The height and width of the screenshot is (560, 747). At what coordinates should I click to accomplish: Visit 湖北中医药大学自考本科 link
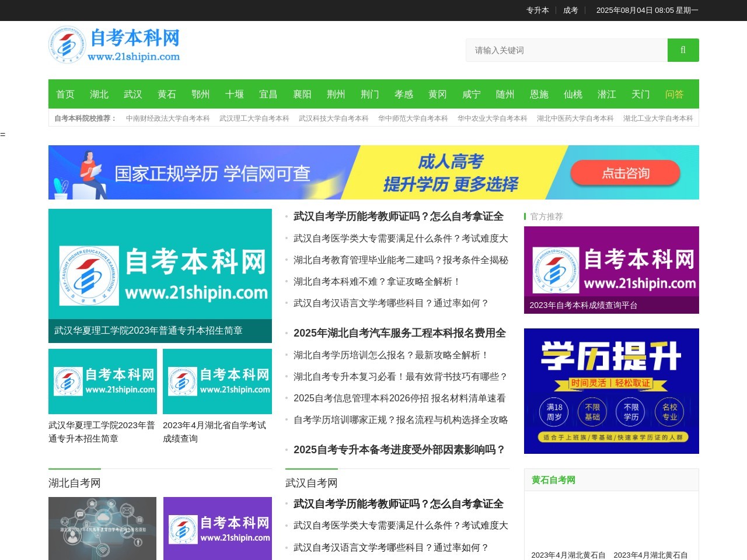pyautogui.click(x=575, y=118)
